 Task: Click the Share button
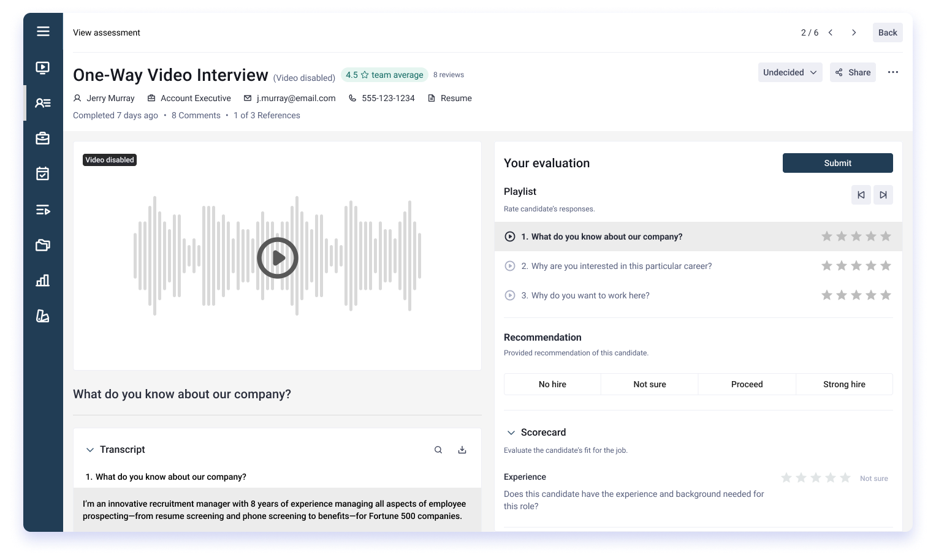tap(853, 72)
